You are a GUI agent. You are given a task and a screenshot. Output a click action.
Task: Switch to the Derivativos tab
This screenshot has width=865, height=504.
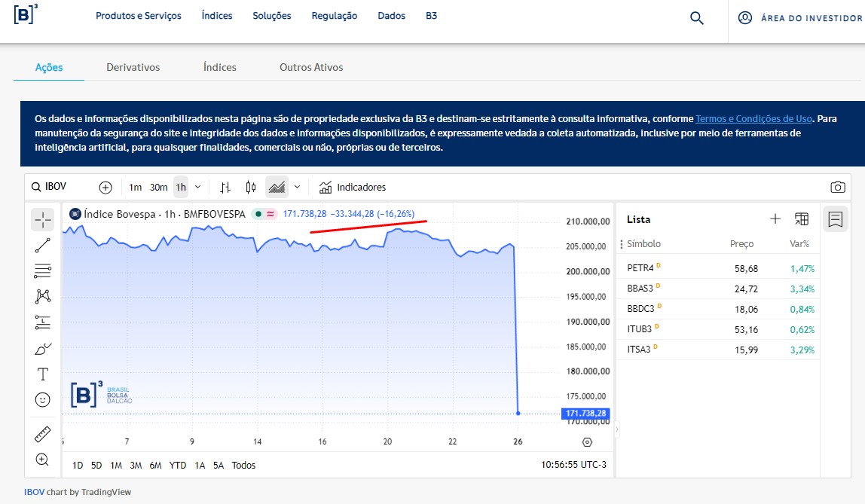tap(133, 67)
